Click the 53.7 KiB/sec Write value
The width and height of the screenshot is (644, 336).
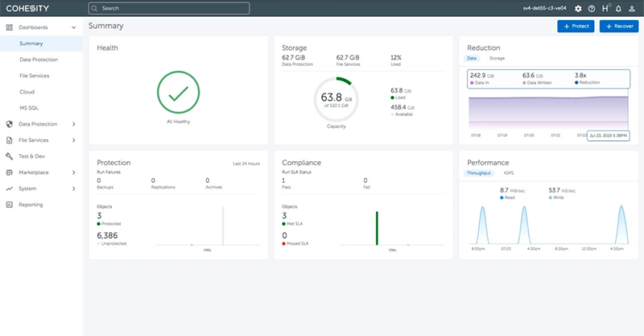[562, 190]
